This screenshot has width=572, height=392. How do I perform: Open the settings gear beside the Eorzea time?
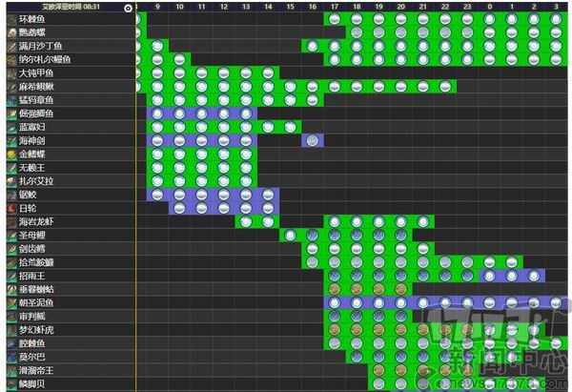tap(129, 7)
